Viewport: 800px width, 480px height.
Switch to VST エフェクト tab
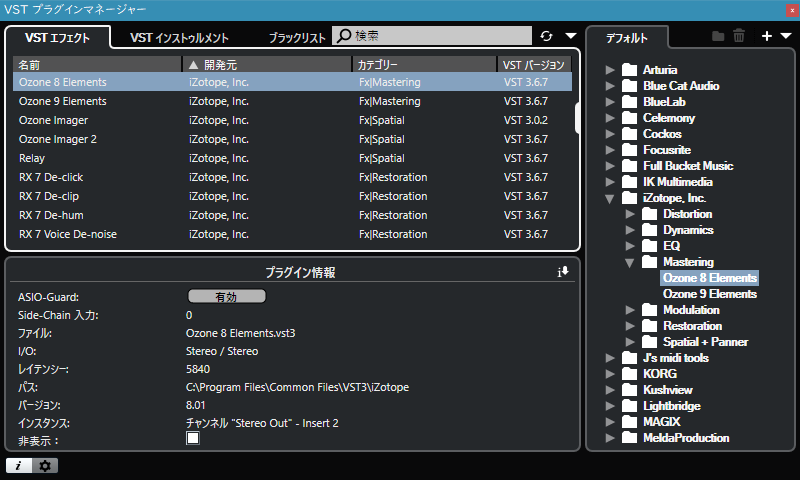pyautogui.click(x=57, y=38)
